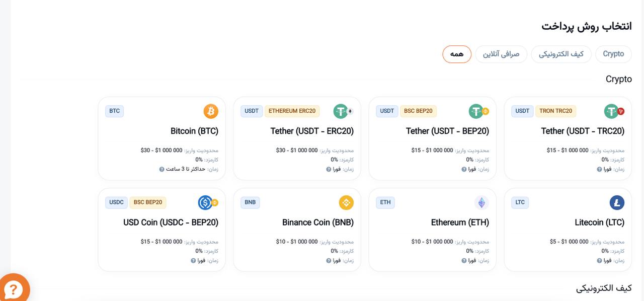The width and height of the screenshot is (644, 301).
Task: Click the yellow Binance Coin icon
Action: point(346,203)
